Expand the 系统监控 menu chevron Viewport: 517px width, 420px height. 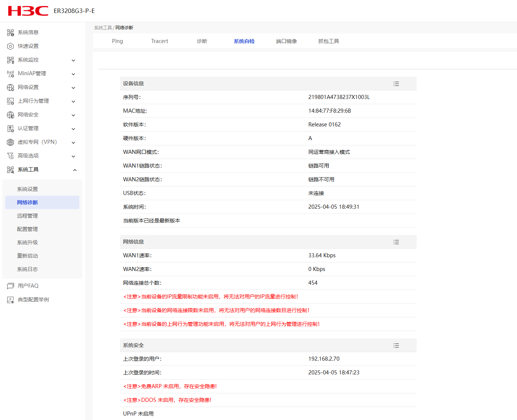click(73, 60)
